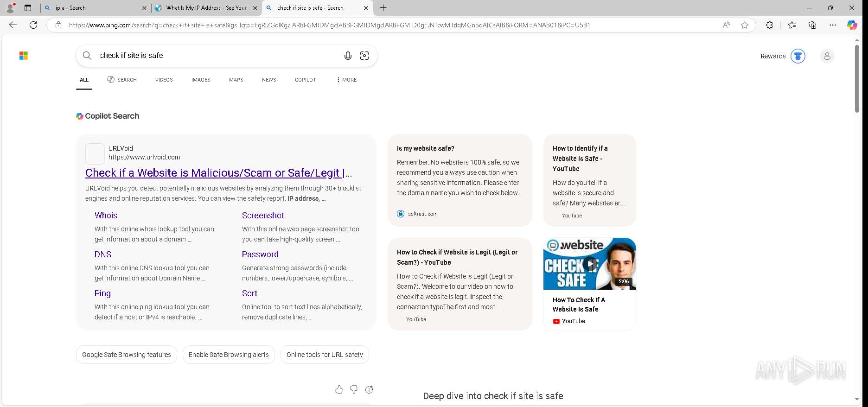Search using voice microphone icon
Screen dimensions: 868x407
pyautogui.click(x=348, y=56)
